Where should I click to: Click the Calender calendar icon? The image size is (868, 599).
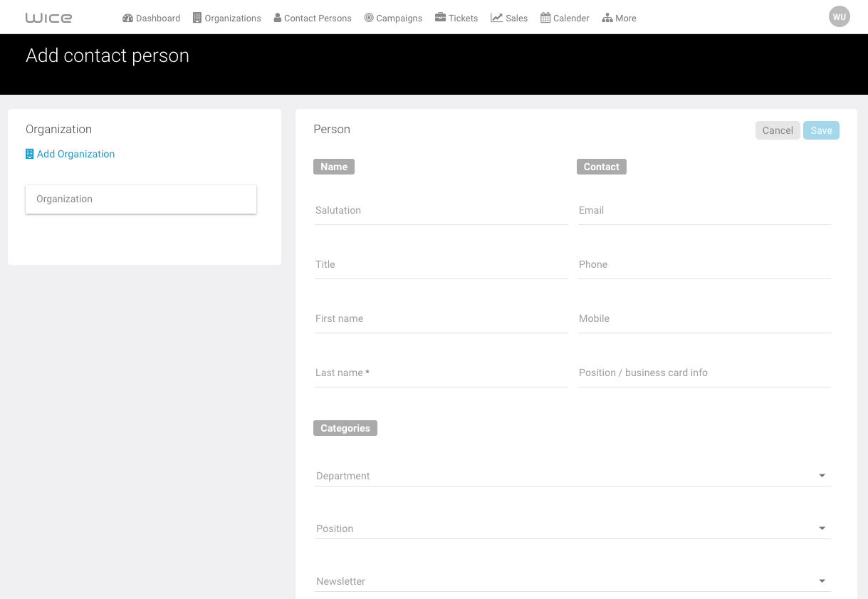(545, 18)
